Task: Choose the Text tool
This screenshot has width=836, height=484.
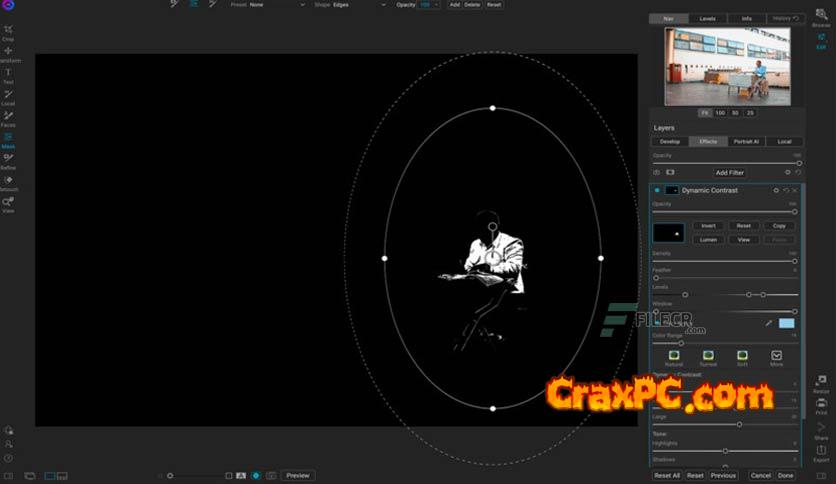Action: point(8,73)
